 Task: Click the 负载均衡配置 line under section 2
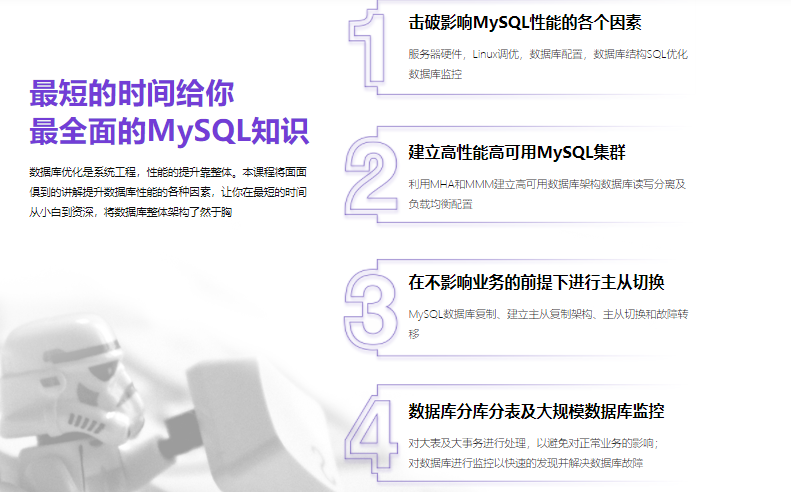pos(440,204)
